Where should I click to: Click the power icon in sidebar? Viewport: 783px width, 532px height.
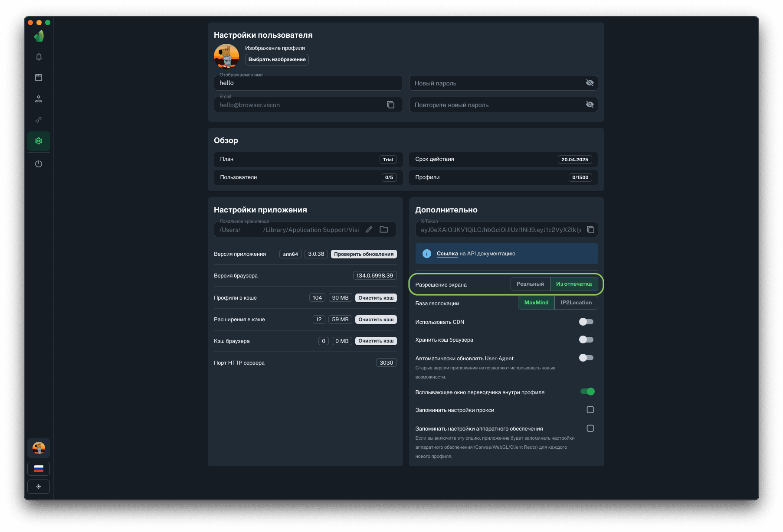click(39, 164)
